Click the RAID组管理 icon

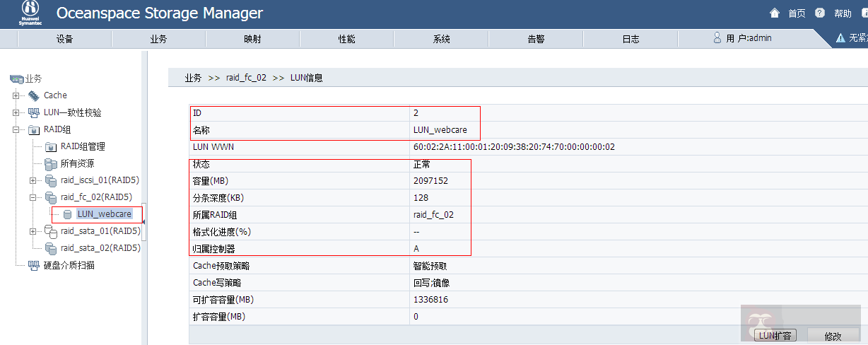(51, 146)
